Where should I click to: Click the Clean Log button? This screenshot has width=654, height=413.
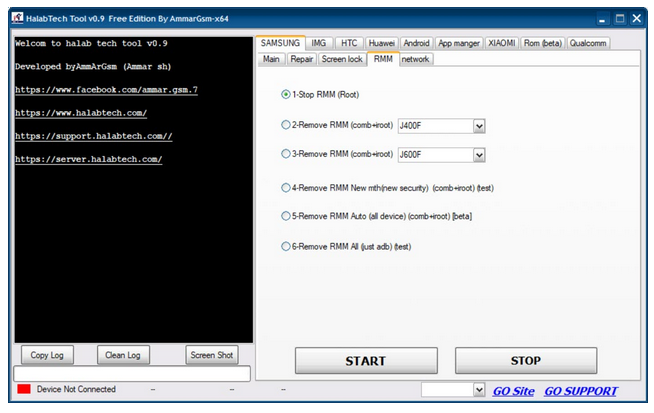pos(123,355)
